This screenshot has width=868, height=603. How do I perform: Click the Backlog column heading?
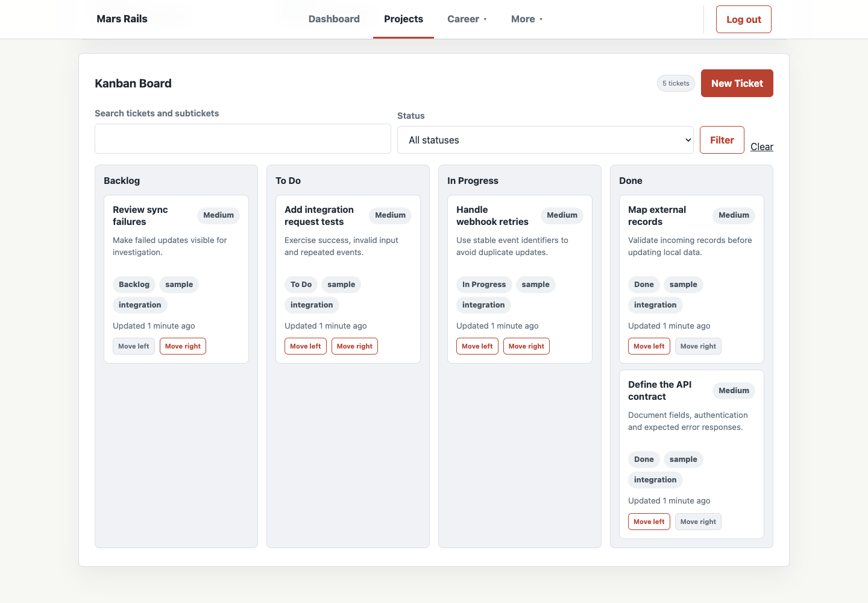122,181
